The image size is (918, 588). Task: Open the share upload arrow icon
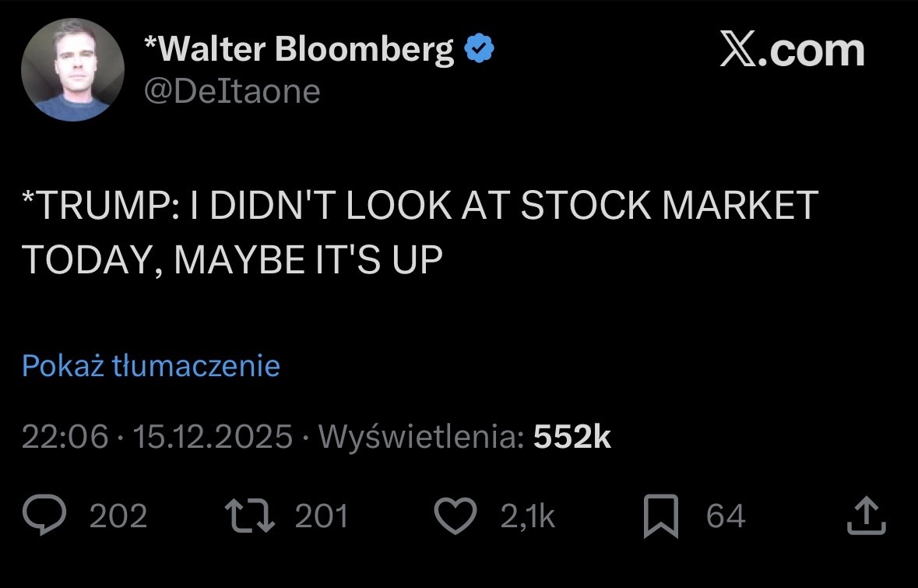(x=866, y=516)
